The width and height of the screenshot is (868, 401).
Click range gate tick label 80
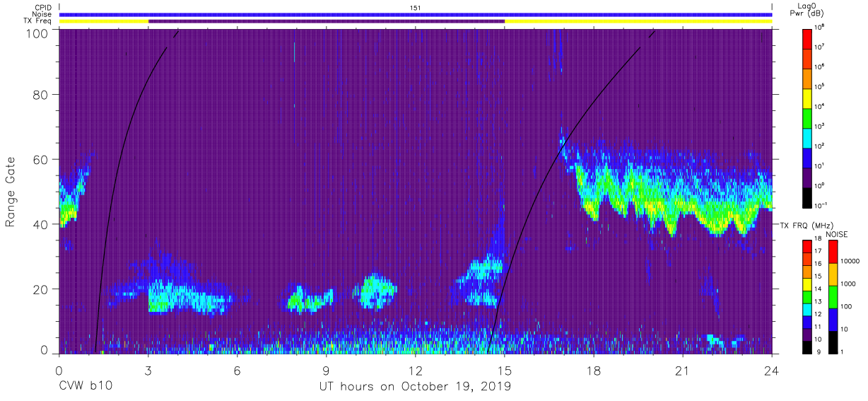pyautogui.click(x=41, y=95)
